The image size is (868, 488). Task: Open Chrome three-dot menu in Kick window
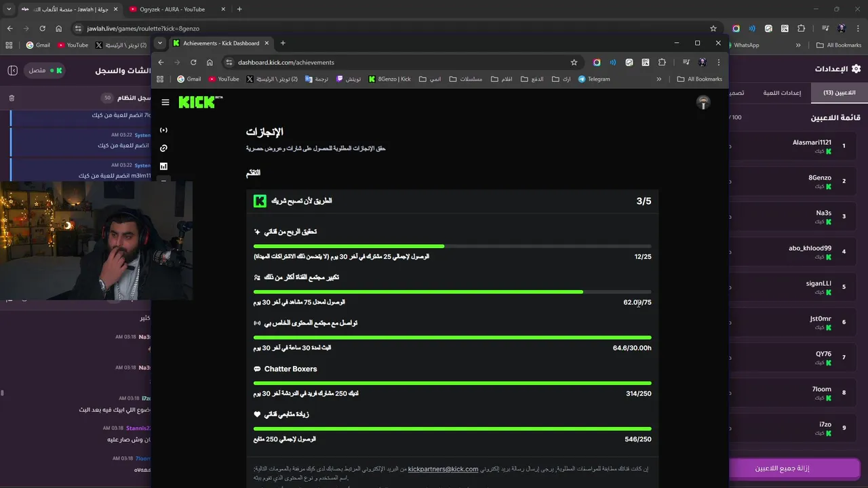719,62
